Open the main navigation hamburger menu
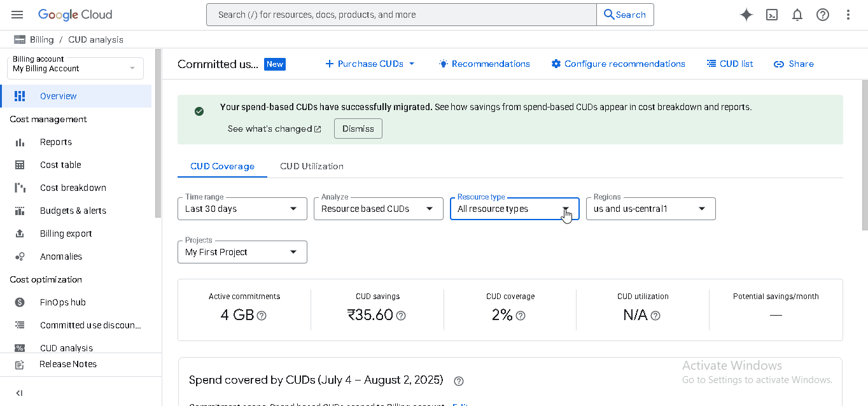The width and height of the screenshot is (868, 406). (x=17, y=15)
